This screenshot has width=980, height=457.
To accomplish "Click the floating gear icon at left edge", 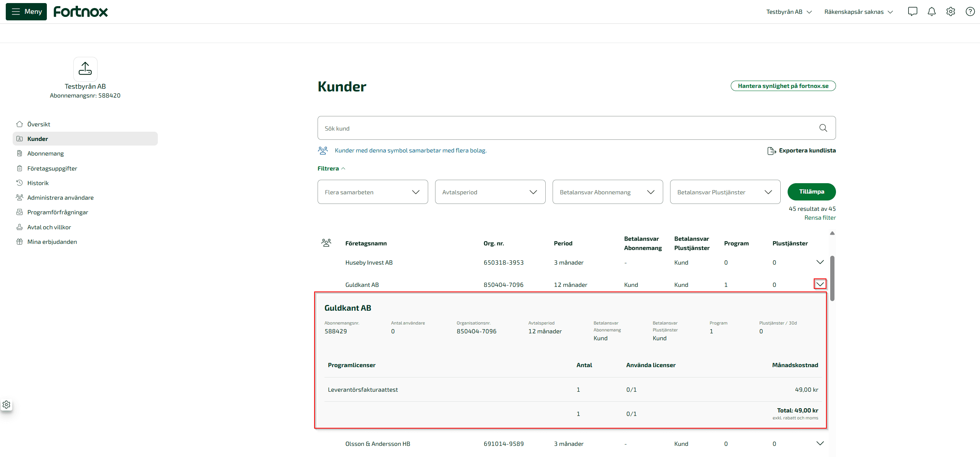I will 7,404.
